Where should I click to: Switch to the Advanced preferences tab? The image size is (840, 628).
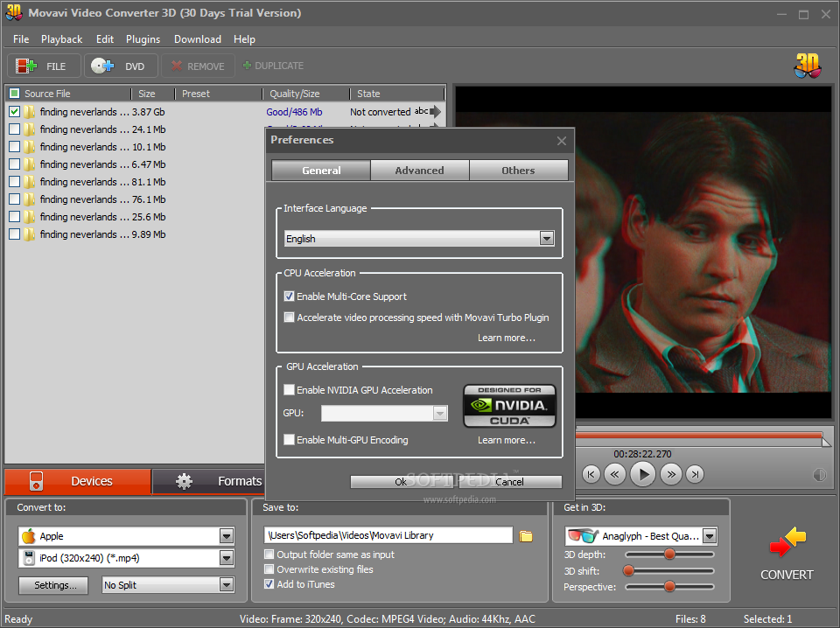[419, 171]
